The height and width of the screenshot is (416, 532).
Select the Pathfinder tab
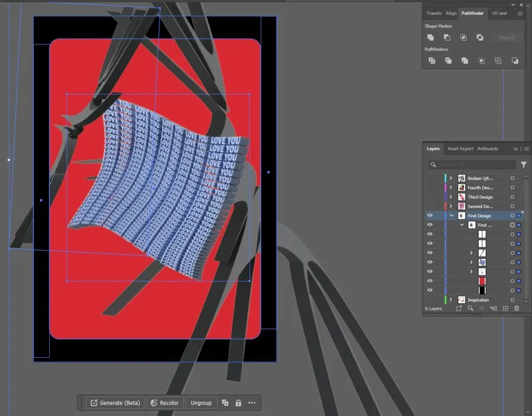coord(472,13)
